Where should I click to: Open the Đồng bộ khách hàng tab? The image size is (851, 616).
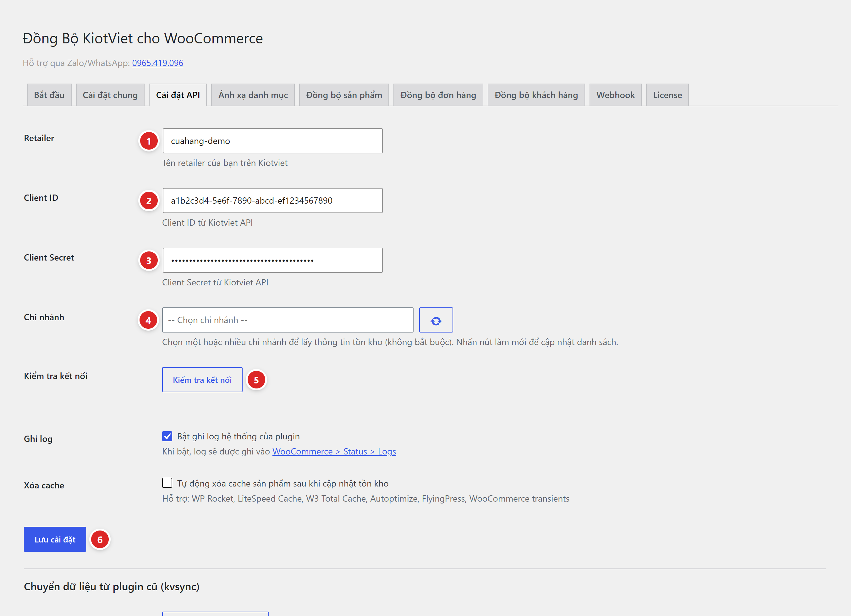pos(536,95)
